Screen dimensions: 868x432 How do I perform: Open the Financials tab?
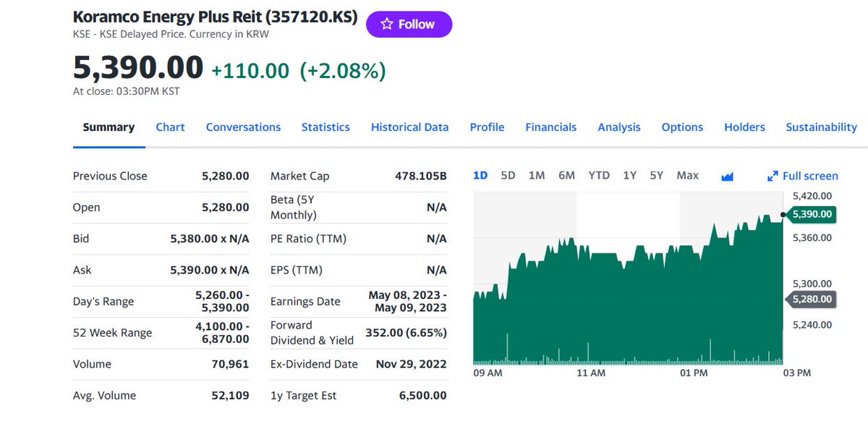[550, 127]
